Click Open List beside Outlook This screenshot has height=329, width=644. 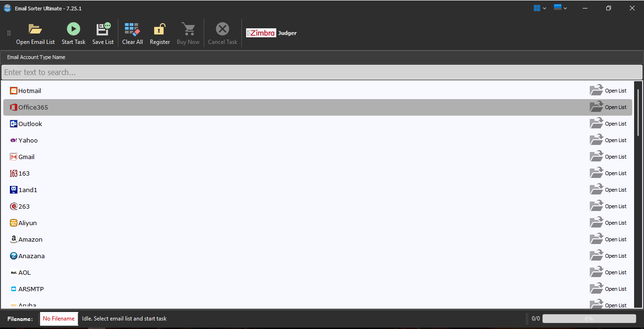point(608,123)
